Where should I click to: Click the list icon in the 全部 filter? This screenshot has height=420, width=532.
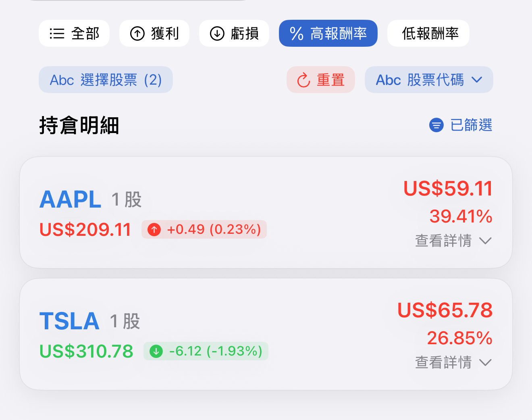[56, 34]
